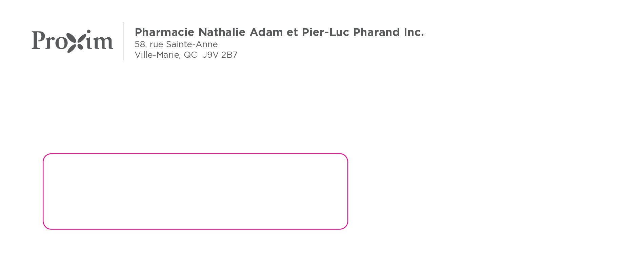Select the postal code "J9V 2B7"
Image resolution: width=644 pixels, height=280 pixels.
click(x=220, y=55)
